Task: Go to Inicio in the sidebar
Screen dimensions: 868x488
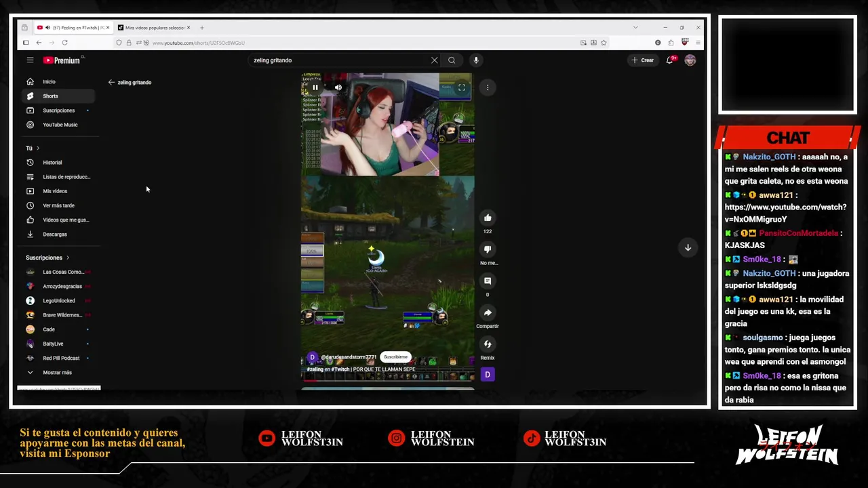Action: coord(60,81)
